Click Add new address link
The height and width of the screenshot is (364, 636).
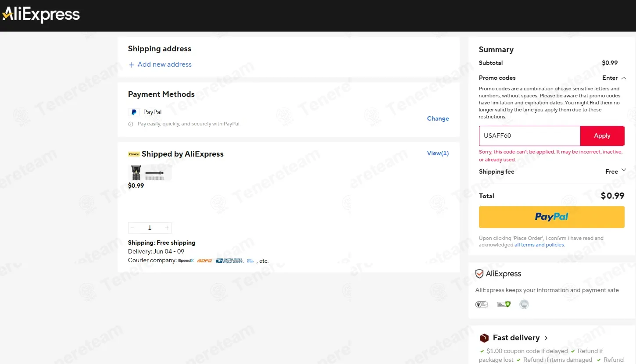pos(164,64)
